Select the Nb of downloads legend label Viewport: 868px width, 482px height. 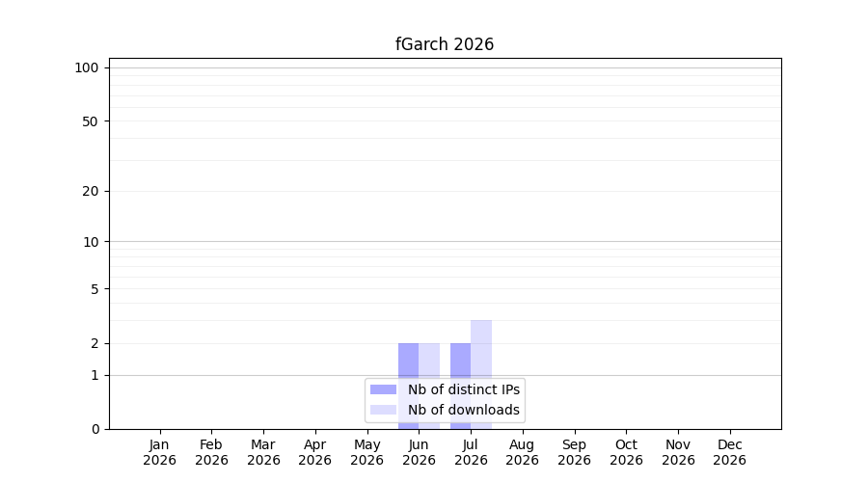coord(464,410)
